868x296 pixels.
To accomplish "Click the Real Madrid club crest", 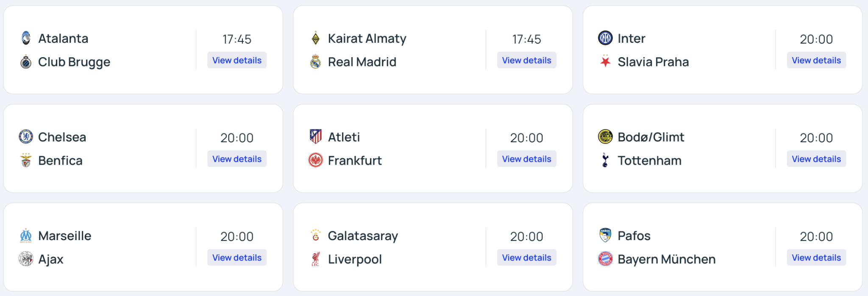I will pyautogui.click(x=315, y=62).
